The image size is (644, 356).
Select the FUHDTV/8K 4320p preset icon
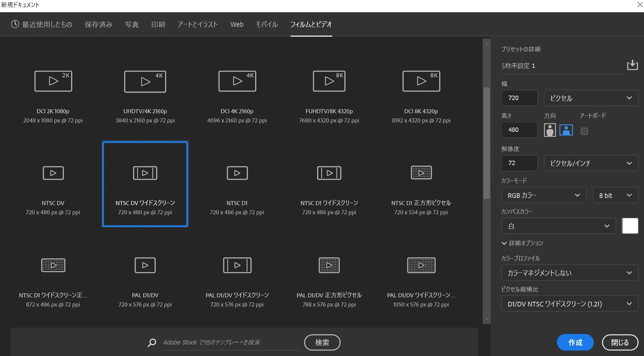(329, 81)
